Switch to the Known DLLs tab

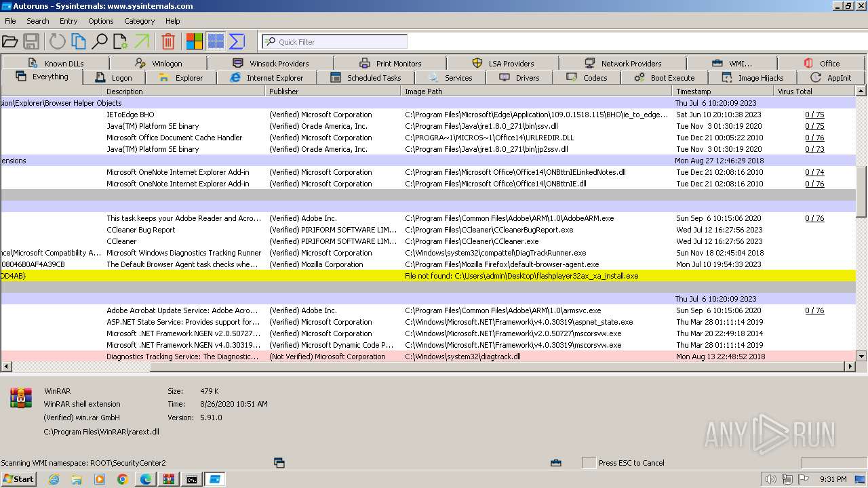[56, 63]
